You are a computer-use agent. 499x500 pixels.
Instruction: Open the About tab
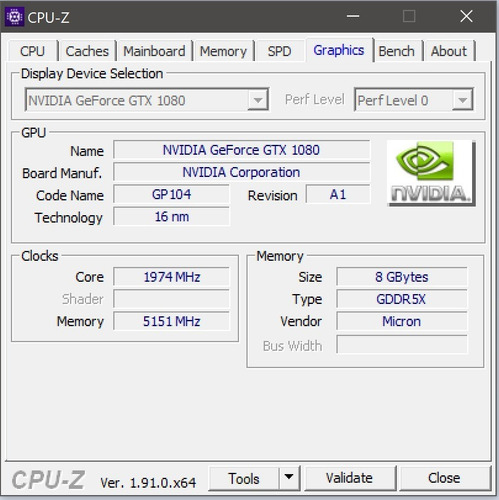(x=449, y=51)
